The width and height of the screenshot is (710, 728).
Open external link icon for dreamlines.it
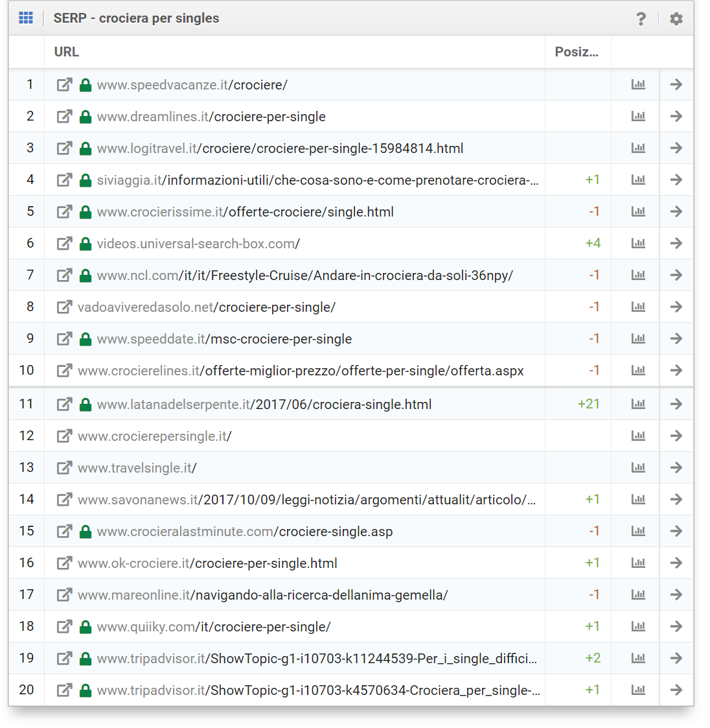pyautogui.click(x=65, y=116)
